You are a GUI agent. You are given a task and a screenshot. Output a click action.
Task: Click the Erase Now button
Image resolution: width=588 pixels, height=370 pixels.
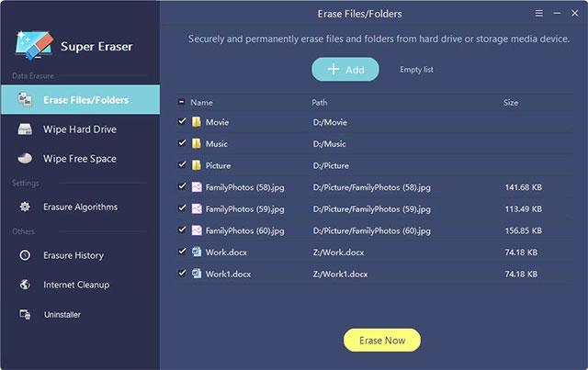381,340
